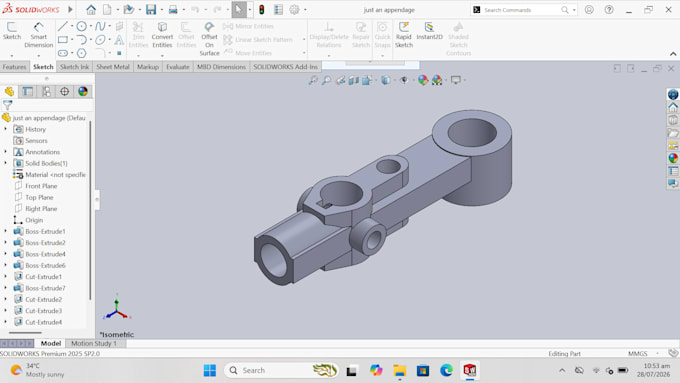Viewport: 680px width, 383px height.
Task: Open Rapid Sketch tool
Action: pyautogui.click(x=404, y=35)
